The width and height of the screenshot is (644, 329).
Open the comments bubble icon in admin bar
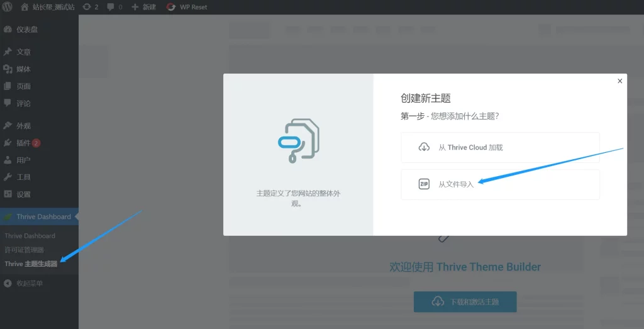(x=114, y=7)
